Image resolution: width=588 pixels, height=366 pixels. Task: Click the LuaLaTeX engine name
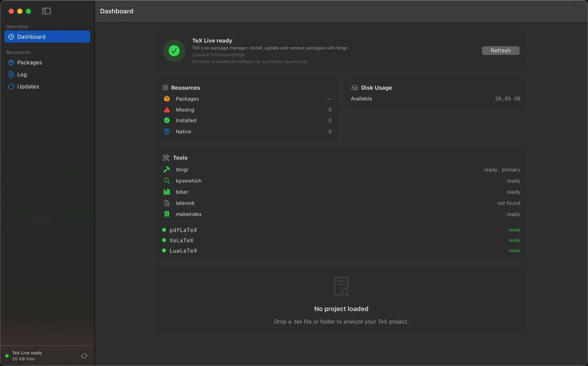click(183, 251)
